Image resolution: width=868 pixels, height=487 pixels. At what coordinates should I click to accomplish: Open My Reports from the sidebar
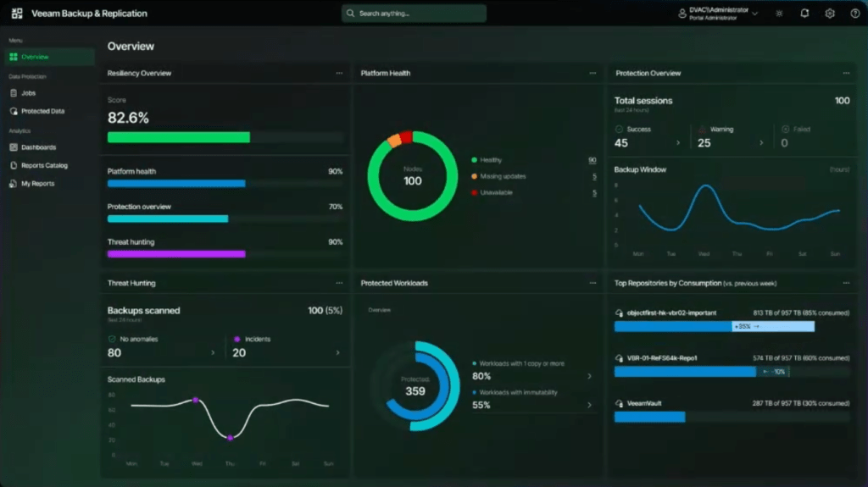[x=37, y=184]
